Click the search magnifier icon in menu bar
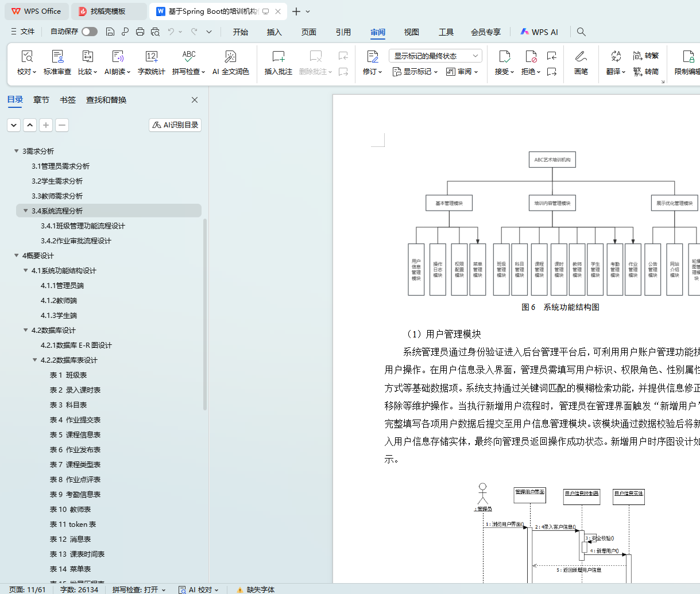The height and width of the screenshot is (594, 700). click(x=581, y=32)
